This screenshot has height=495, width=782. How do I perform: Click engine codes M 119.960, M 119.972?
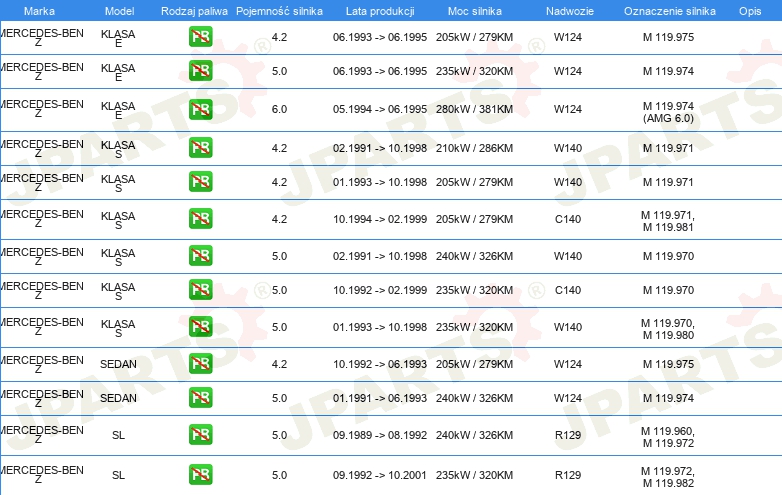pos(668,437)
